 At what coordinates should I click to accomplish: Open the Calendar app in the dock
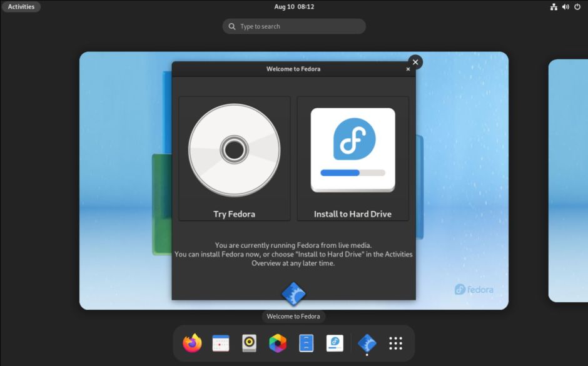point(221,343)
